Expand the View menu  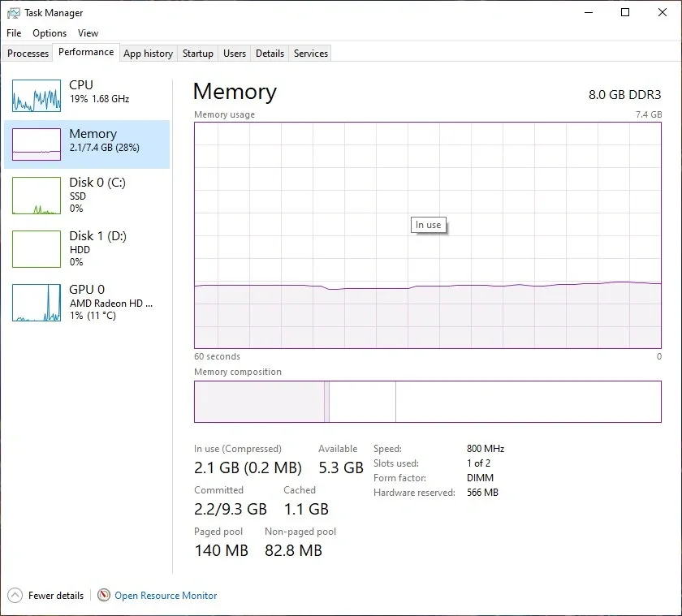(x=88, y=33)
